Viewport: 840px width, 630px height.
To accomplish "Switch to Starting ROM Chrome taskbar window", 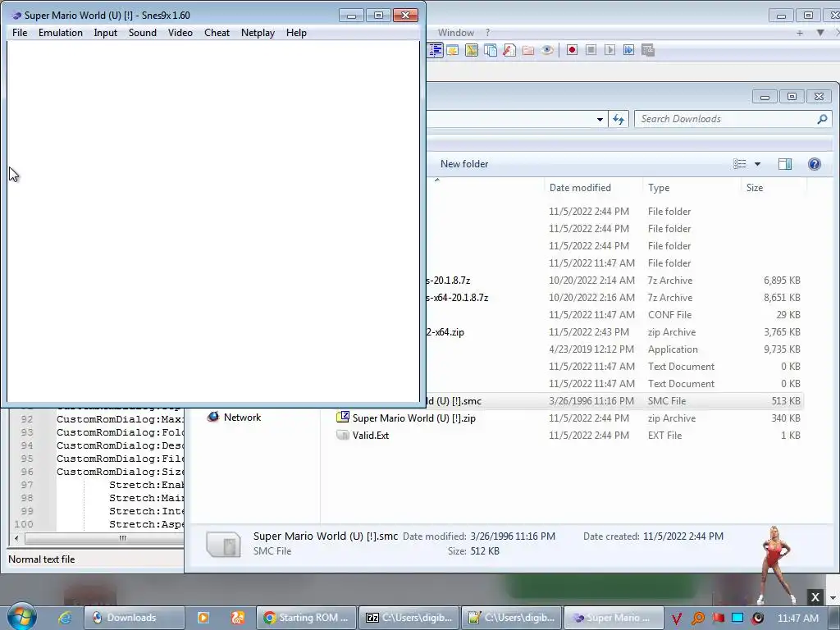I will (307, 618).
